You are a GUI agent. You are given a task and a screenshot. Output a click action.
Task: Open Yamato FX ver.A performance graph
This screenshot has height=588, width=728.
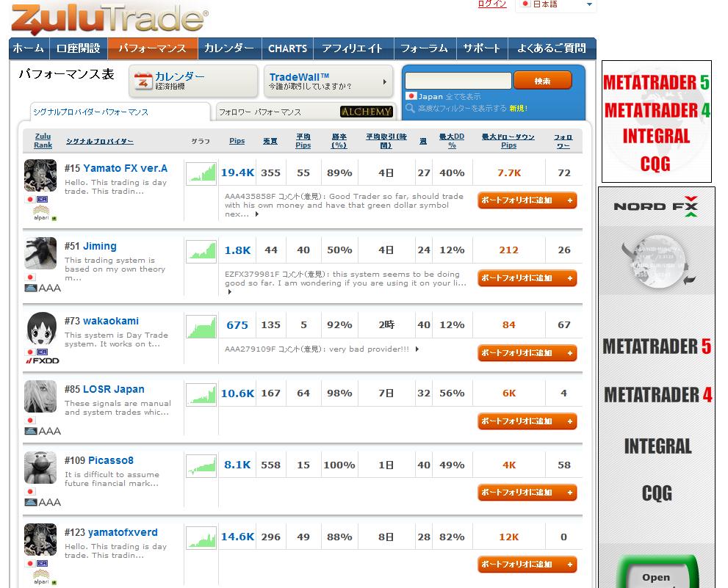pos(201,173)
